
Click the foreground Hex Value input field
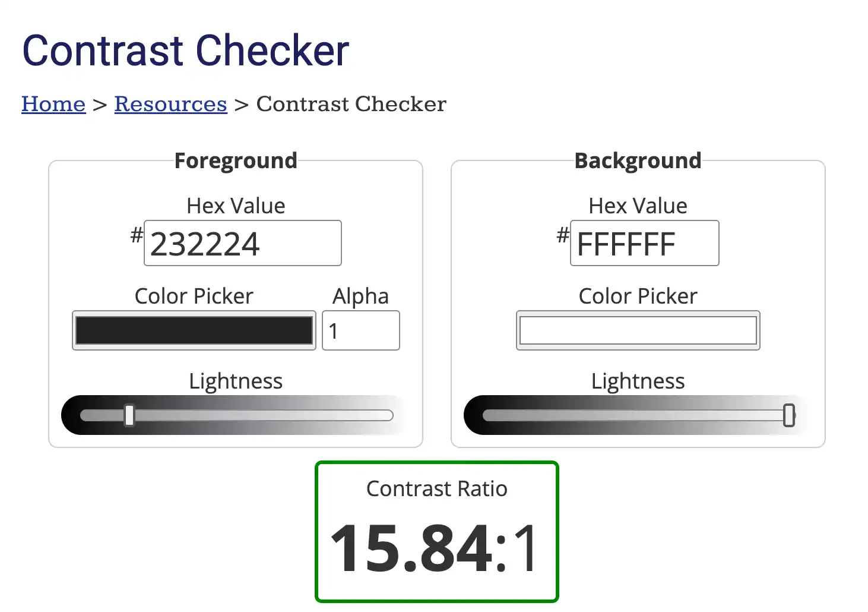(242, 243)
